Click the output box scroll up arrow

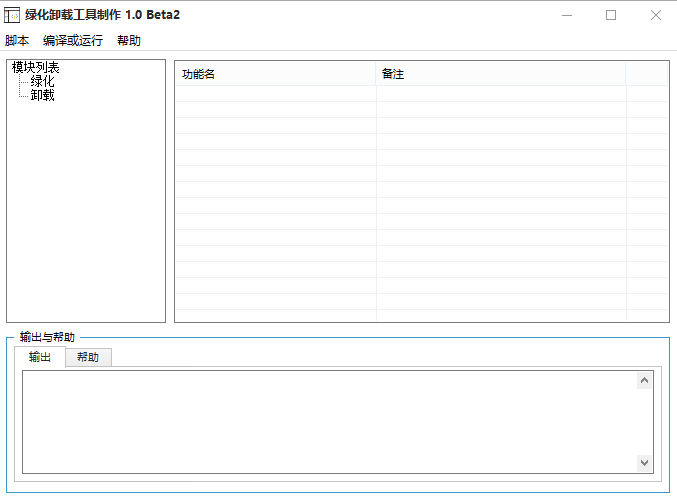(x=644, y=380)
